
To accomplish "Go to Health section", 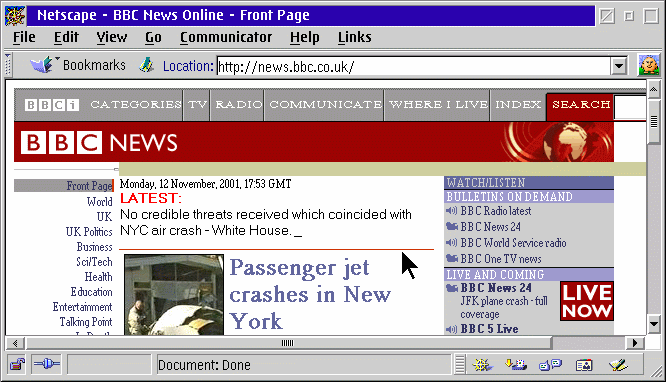I will [98, 277].
